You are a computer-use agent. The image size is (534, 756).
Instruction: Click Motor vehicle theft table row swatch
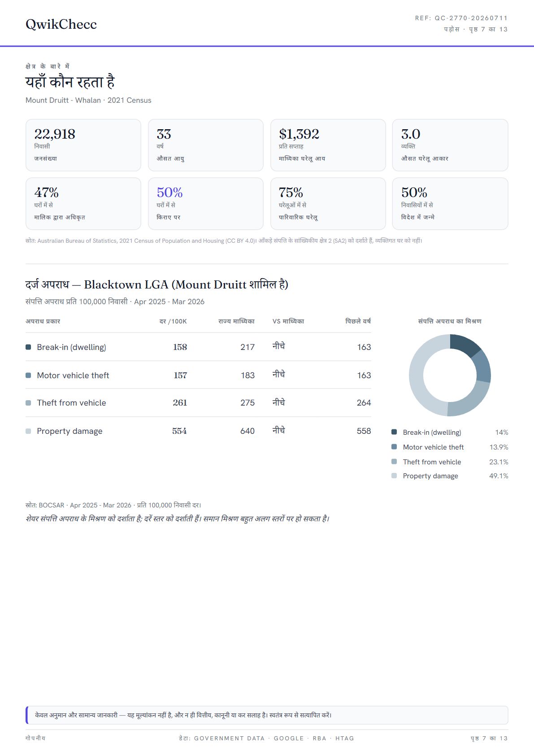[28, 376]
